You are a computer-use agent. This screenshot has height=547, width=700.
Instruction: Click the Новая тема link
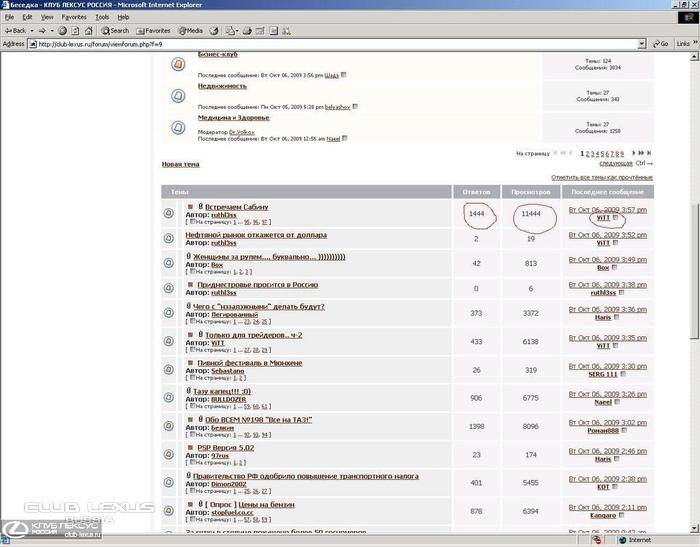[180, 164]
